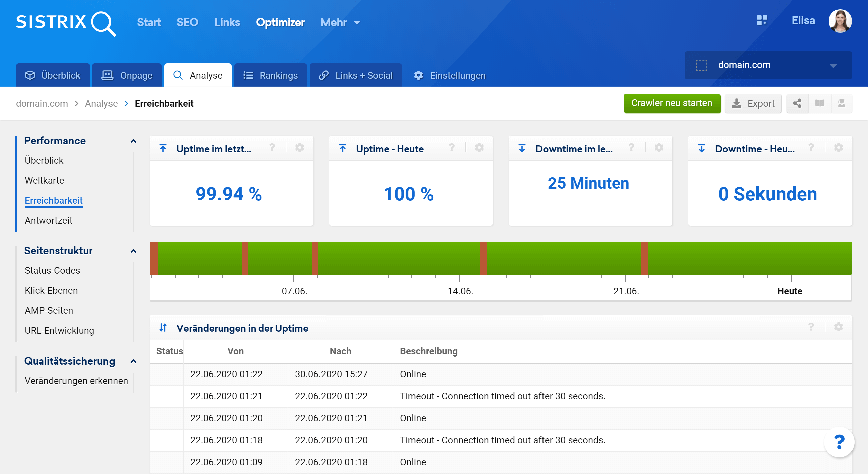Click the Export button
The width and height of the screenshot is (868, 474).
point(753,104)
